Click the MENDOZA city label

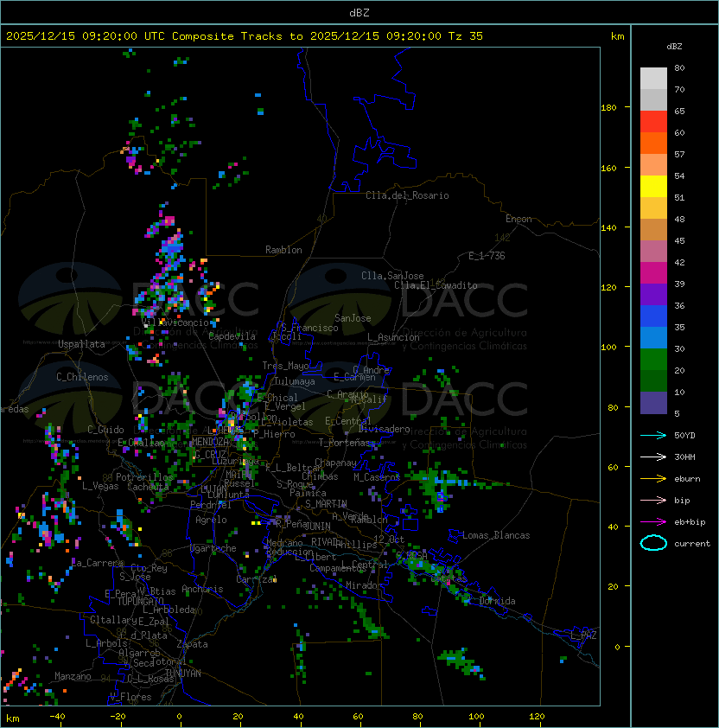[x=210, y=442]
